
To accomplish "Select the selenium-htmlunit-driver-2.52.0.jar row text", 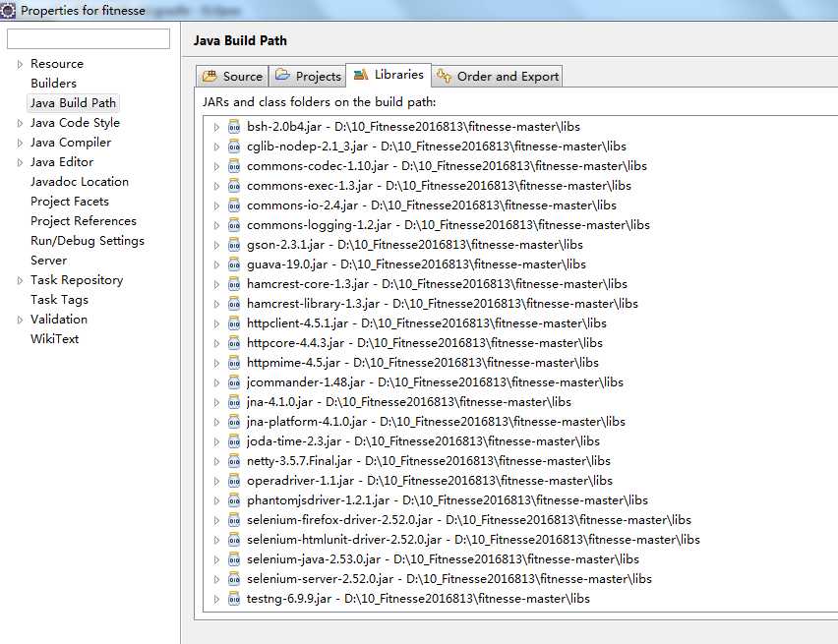I will 473,540.
